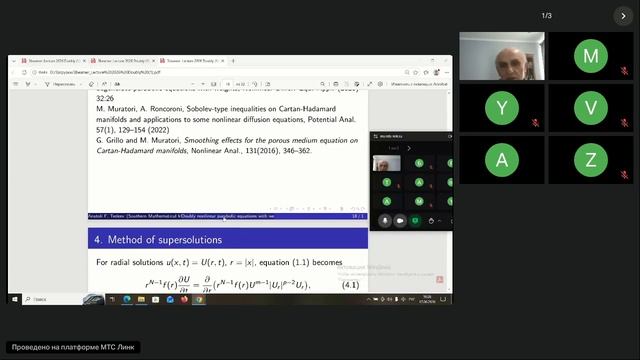Viewport: 640px width, 360px height.
Task: Click the PDF page number field
Action: tap(228, 84)
